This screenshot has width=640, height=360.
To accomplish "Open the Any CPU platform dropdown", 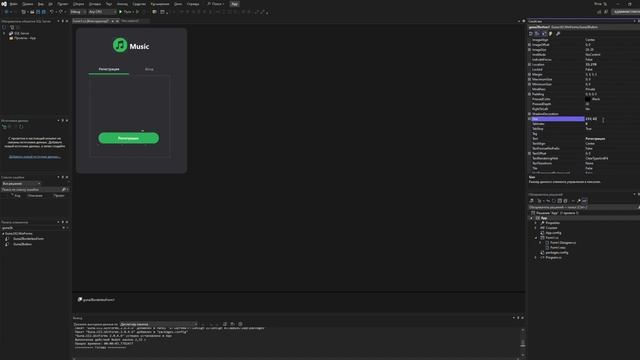I will 102,12.
